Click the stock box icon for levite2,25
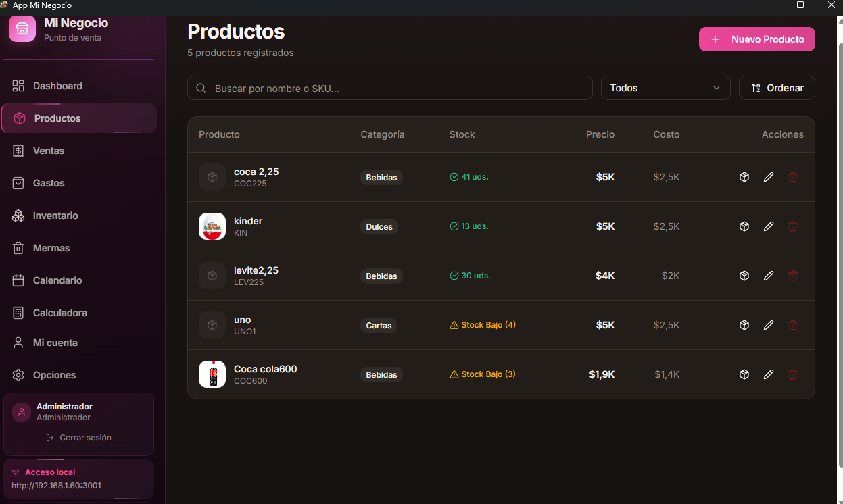 [x=744, y=276]
